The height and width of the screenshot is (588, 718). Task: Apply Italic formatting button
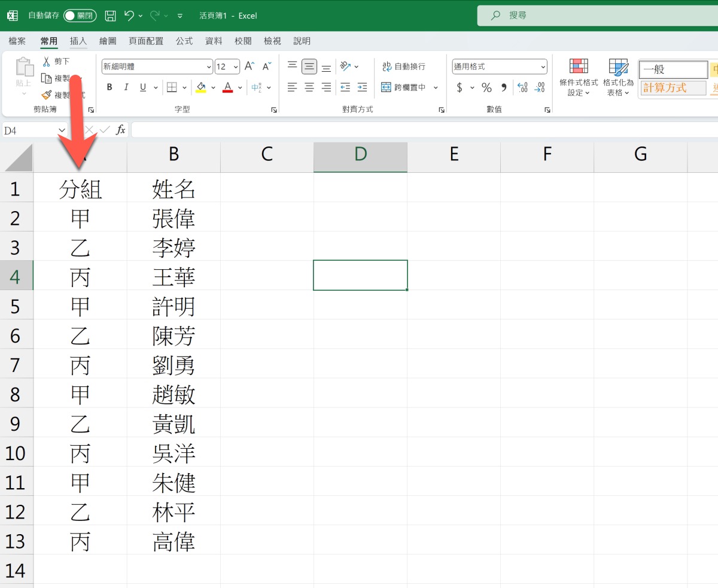click(x=126, y=87)
